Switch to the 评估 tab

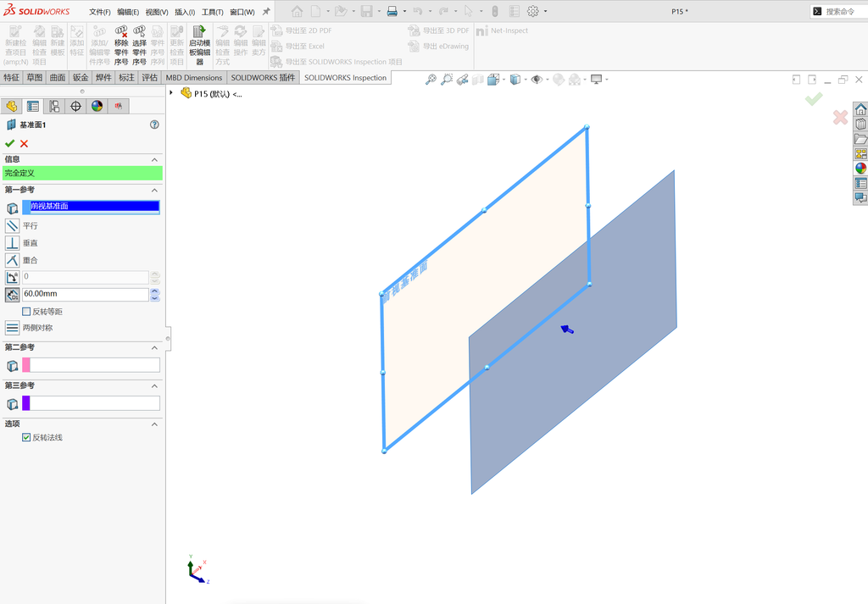[x=149, y=77]
